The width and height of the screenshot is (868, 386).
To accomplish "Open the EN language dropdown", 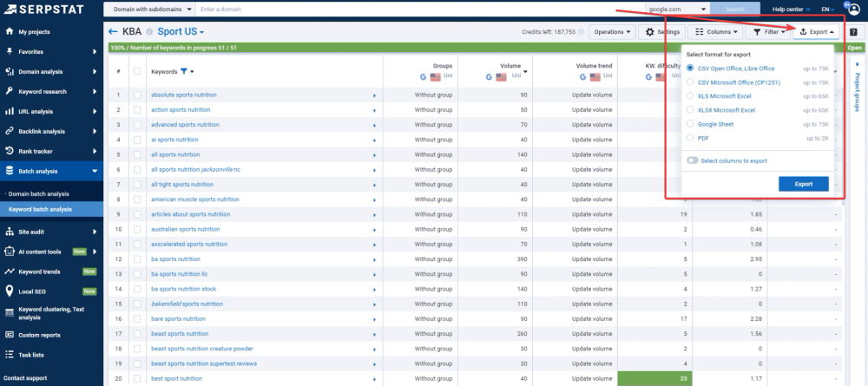I will click(827, 10).
